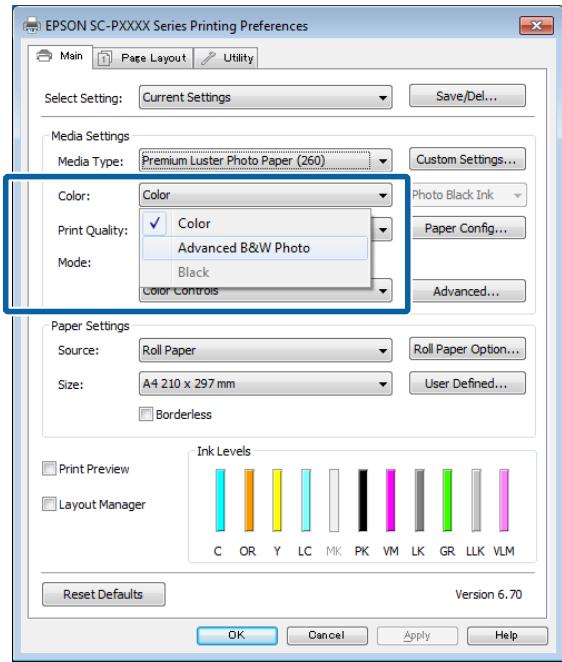This screenshot has width=562, height=662.
Task: Collapse the Color dropdown
Action: pyautogui.click(x=265, y=195)
